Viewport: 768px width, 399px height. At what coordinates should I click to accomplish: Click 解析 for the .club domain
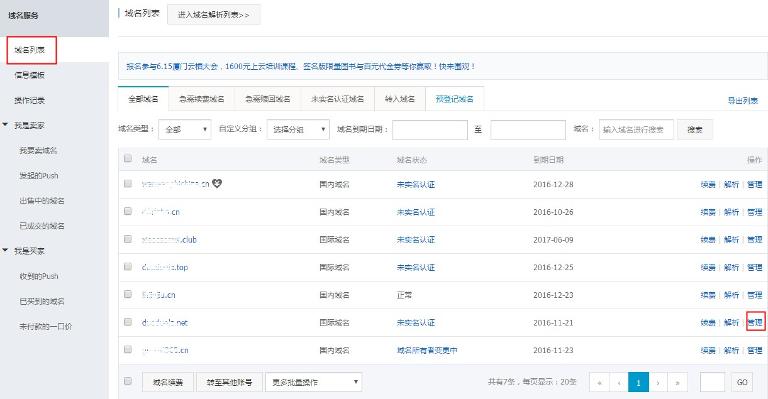731,239
